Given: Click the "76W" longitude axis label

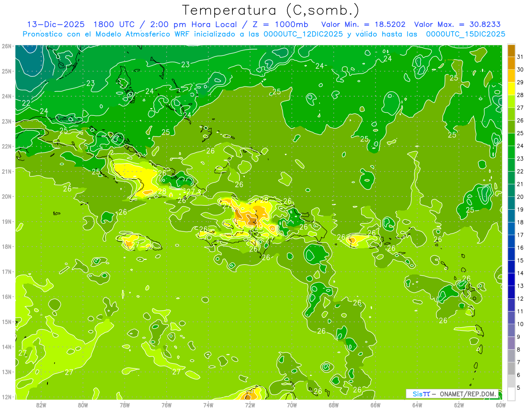Looking at the screenshot, I should pyautogui.click(x=166, y=405).
